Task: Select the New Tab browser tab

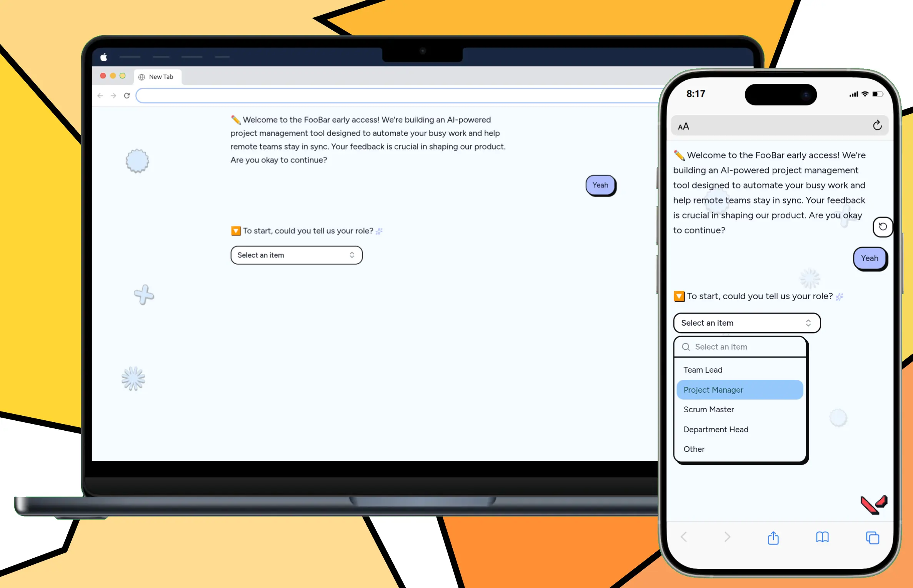Action: click(x=158, y=77)
